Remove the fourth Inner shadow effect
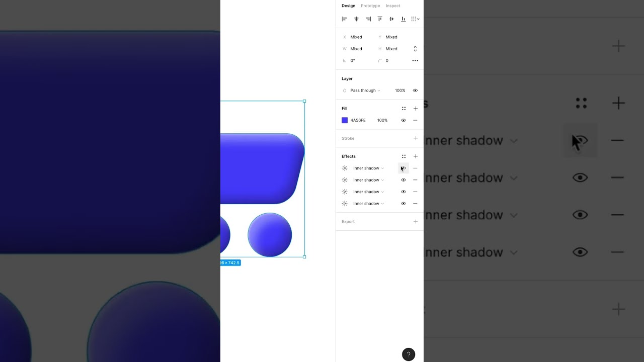The height and width of the screenshot is (362, 644). click(415, 204)
